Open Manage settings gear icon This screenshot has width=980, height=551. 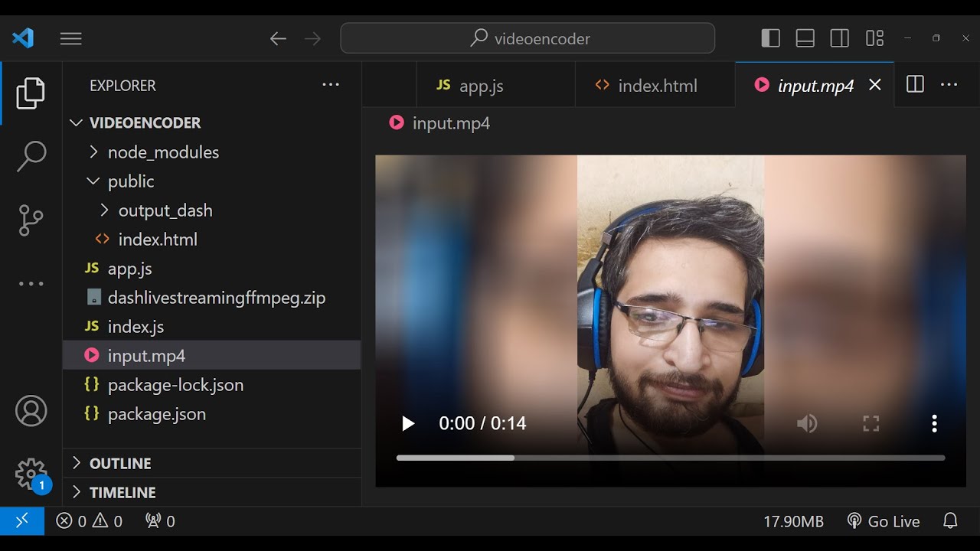coord(31,474)
